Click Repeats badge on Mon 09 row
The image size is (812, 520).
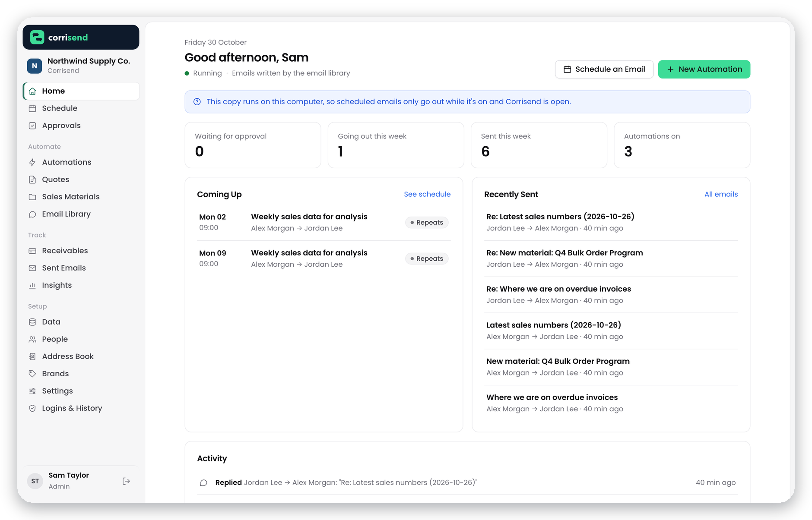click(x=427, y=259)
